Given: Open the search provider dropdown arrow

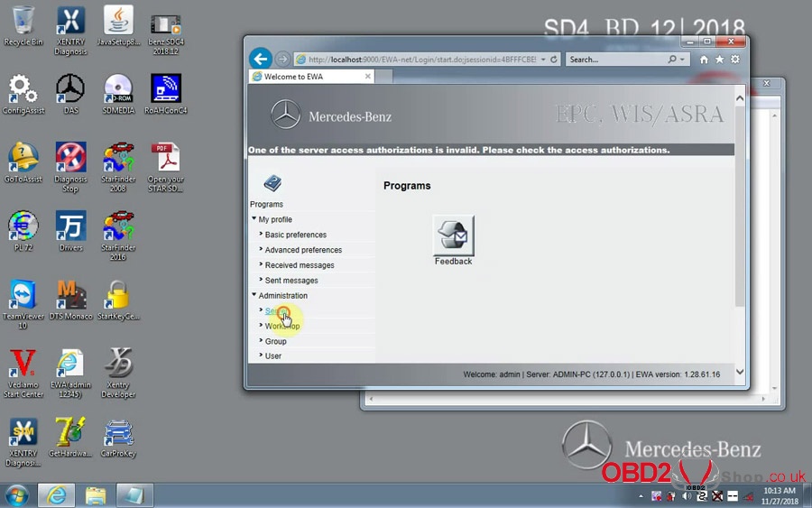Looking at the screenshot, I should pyautogui.click(x=682, y=60).
